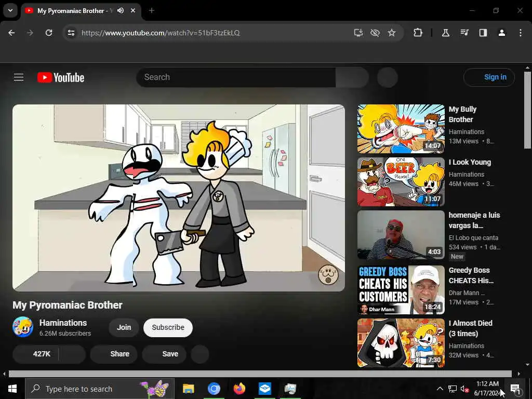Click the dislike button beside 427K
This screenshot has width=532, height=399.
click(72, 354)
